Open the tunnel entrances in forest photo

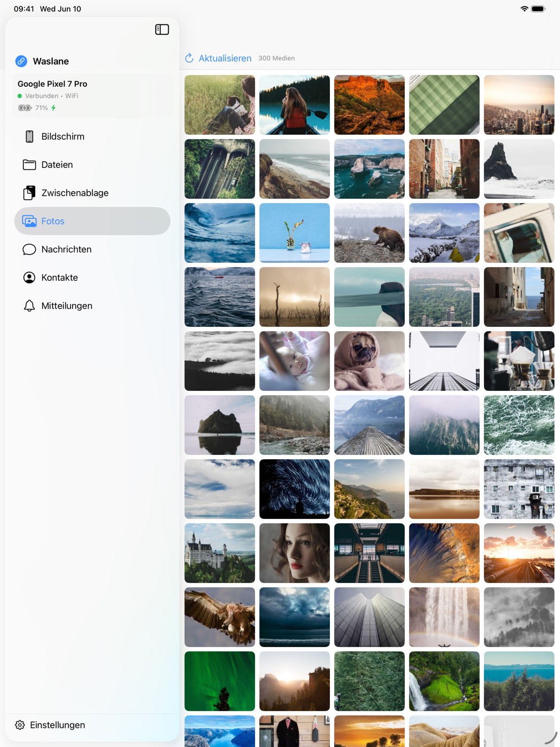pyautogui.click(x=220, y=169)
